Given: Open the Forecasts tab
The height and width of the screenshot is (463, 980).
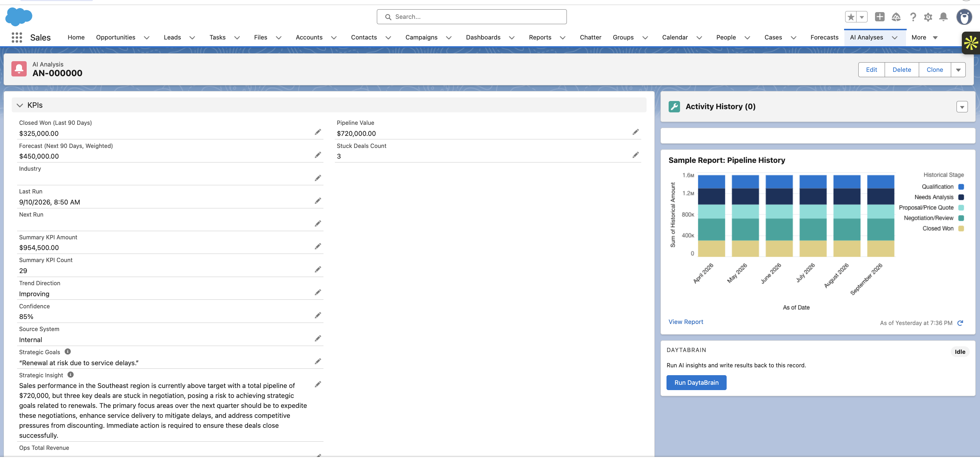Looking at the screenshot, I should tap(824, 37).
